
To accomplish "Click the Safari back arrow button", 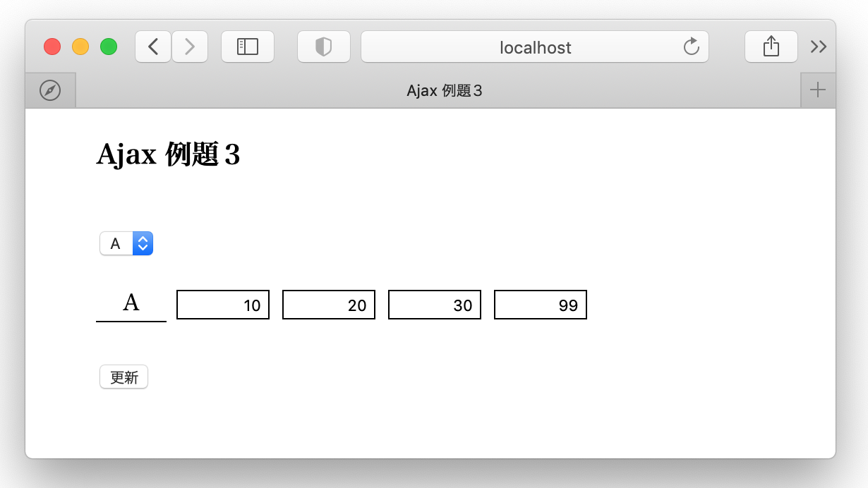I will point(153,47).
